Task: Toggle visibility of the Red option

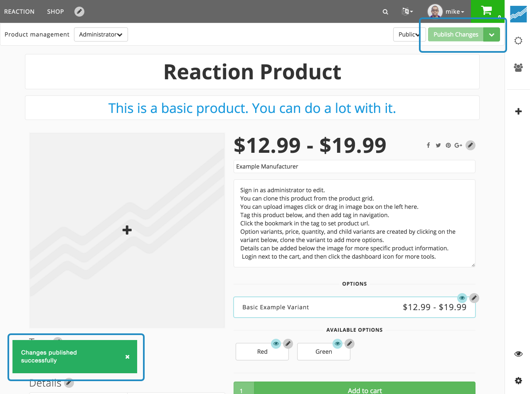Action: pos(276,343)
